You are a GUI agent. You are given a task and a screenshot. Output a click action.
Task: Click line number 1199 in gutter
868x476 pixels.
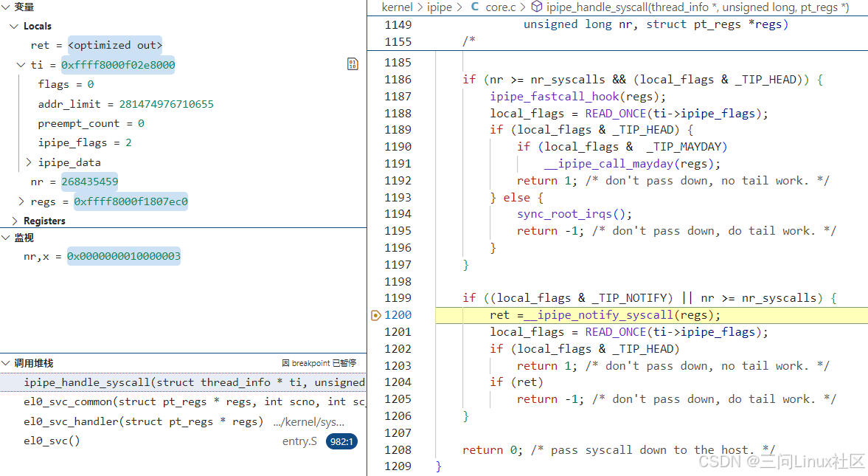pos(398,298)
